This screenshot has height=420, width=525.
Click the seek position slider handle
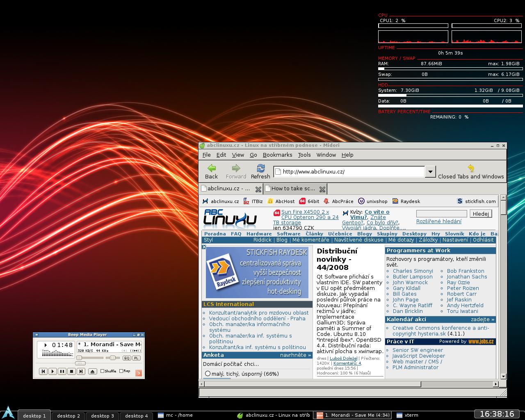80,363
